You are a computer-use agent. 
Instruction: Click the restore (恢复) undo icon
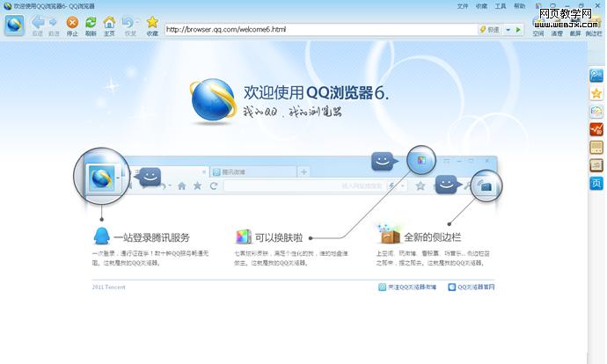(128, 23)
